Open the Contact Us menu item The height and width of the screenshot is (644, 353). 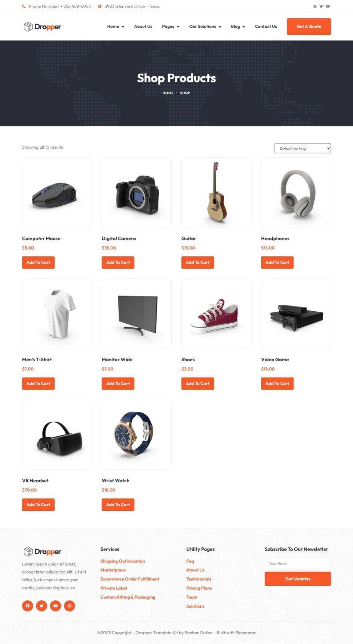click(266, 26)
